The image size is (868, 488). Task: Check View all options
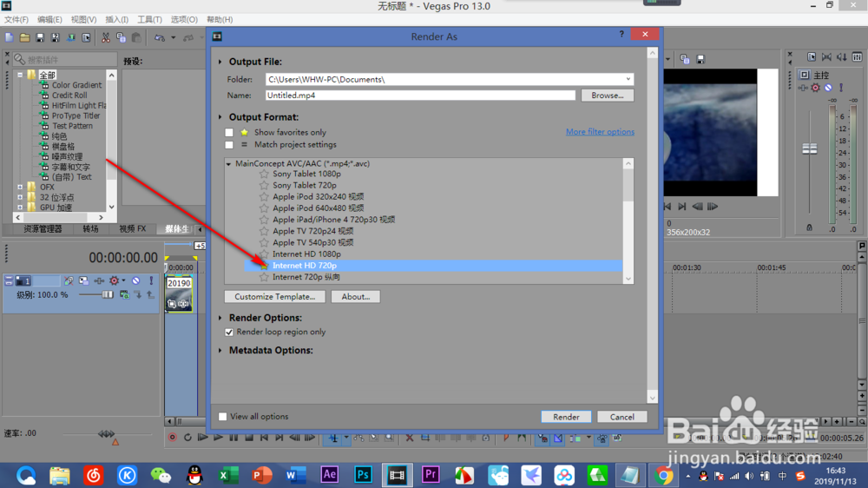[222, 417]
